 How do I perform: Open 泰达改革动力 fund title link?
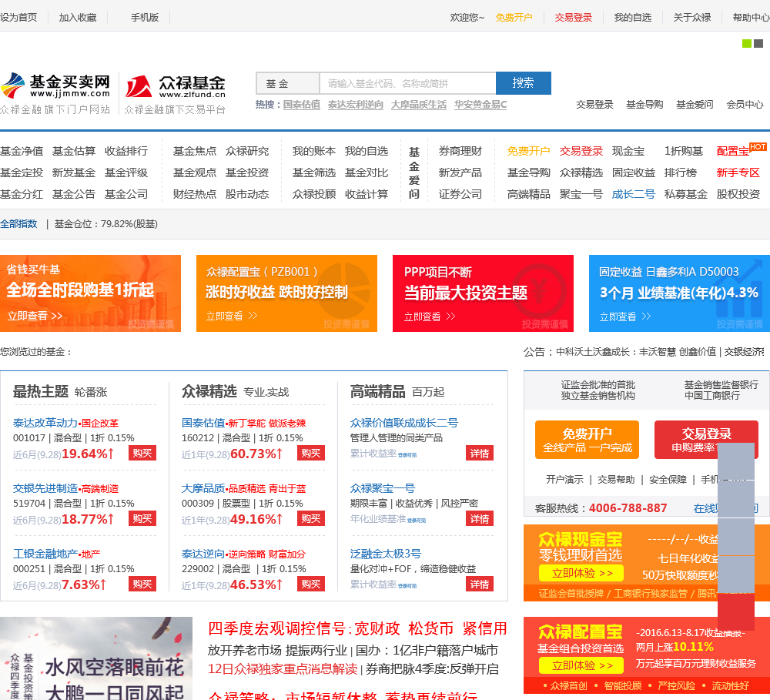click(x=45, y=423)
